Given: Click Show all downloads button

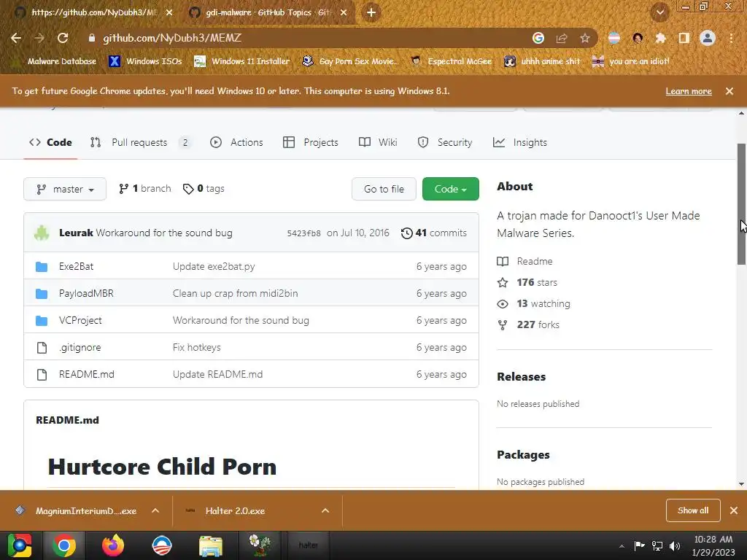Looking at the screenshot, I should coord(693,510).
